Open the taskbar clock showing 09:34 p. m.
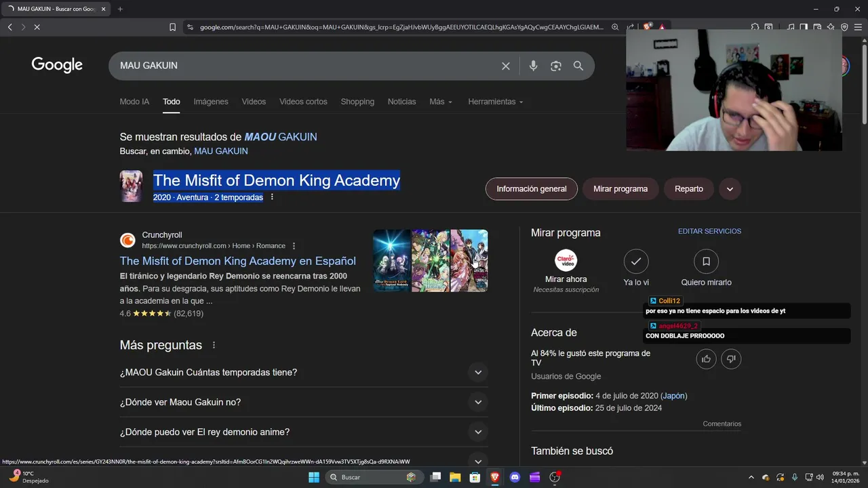Screen dimensions: 868x488 click(x=846, y=477)
